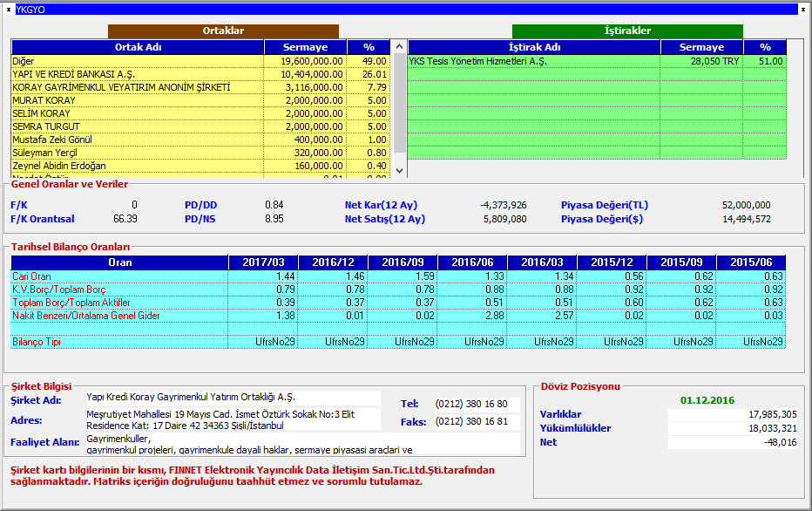The width and height of the screenshot is (812, 511).
Task: Click the 2016/06 period column header
Action: point(472,262)
